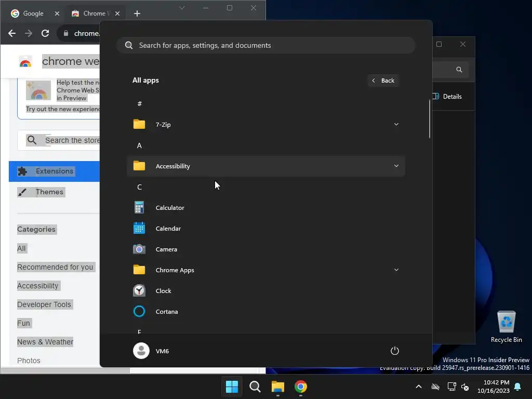Jump to the # letter index header
532x399 pixels.
pos(139,104)
